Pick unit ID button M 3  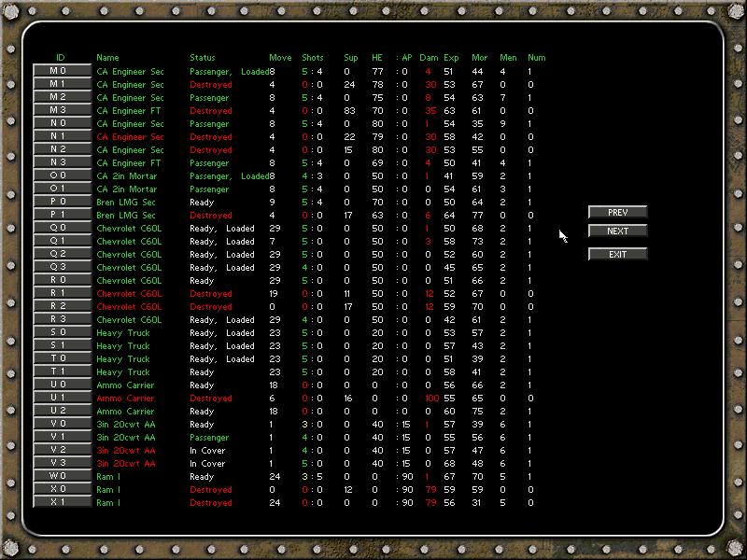click(62, 110)
